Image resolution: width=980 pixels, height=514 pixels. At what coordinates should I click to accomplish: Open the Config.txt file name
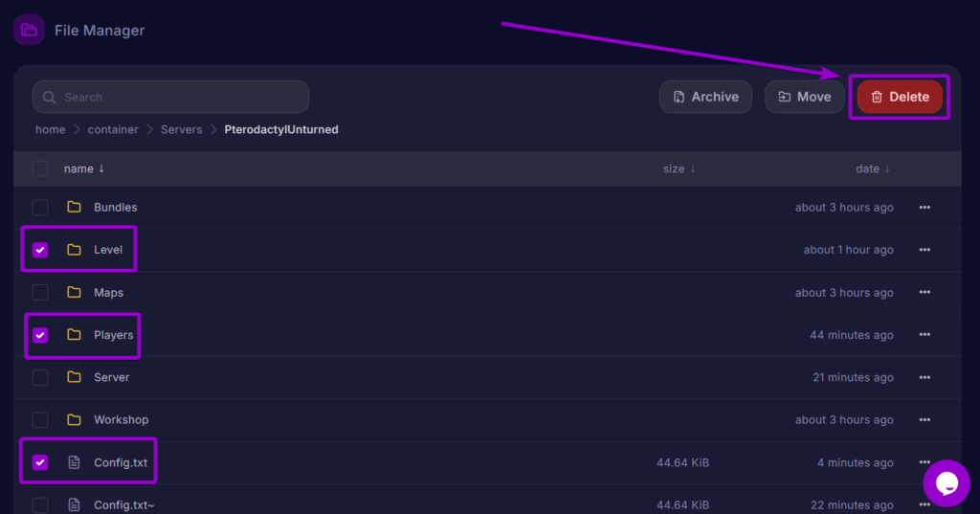pyautogui.click(x=121, y=462)
